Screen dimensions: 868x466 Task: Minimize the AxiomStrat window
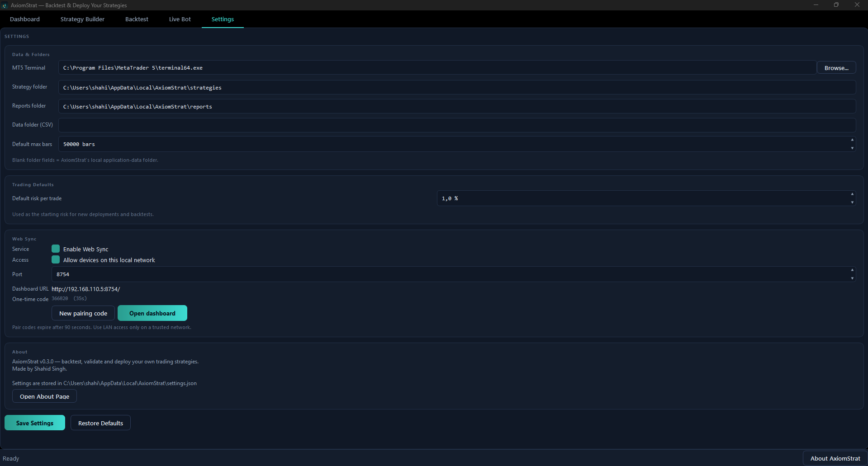816,5
